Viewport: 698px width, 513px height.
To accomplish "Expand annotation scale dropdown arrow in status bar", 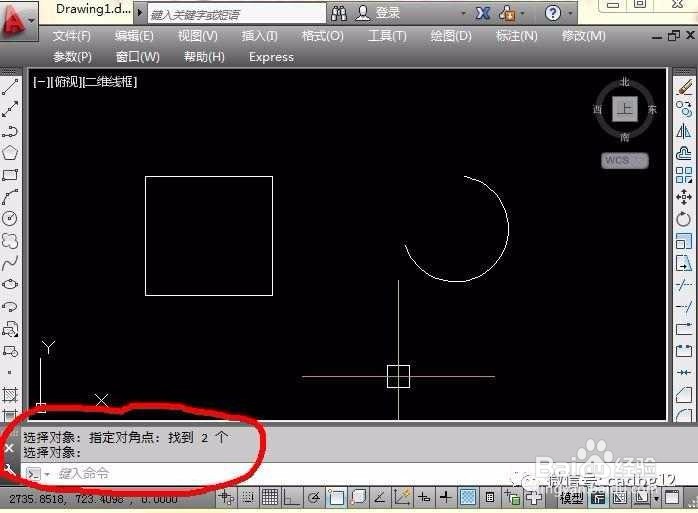I will (657, 498).
